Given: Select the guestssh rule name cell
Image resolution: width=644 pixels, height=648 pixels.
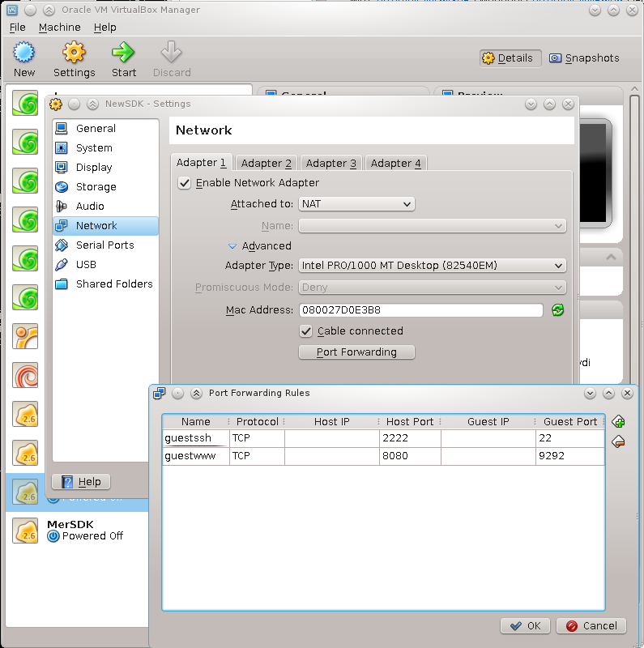Looking at the screenshot, I should [196, 438].
